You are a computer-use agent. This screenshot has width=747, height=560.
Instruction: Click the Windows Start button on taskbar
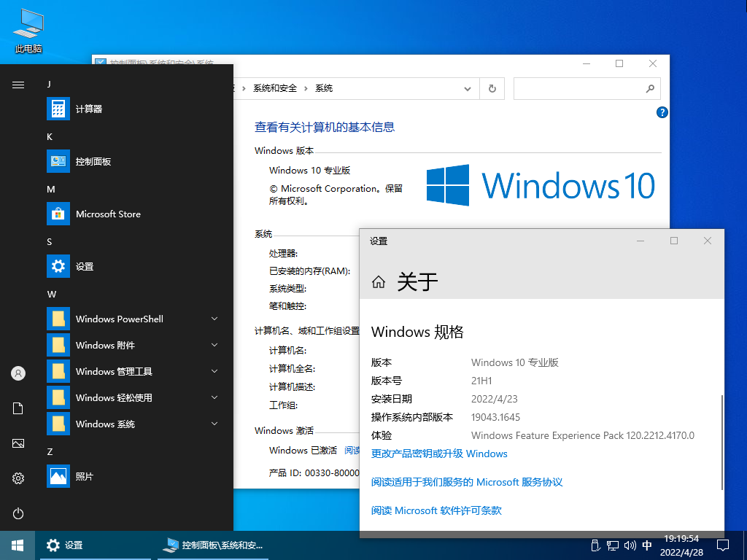click(x=18, y=545)
